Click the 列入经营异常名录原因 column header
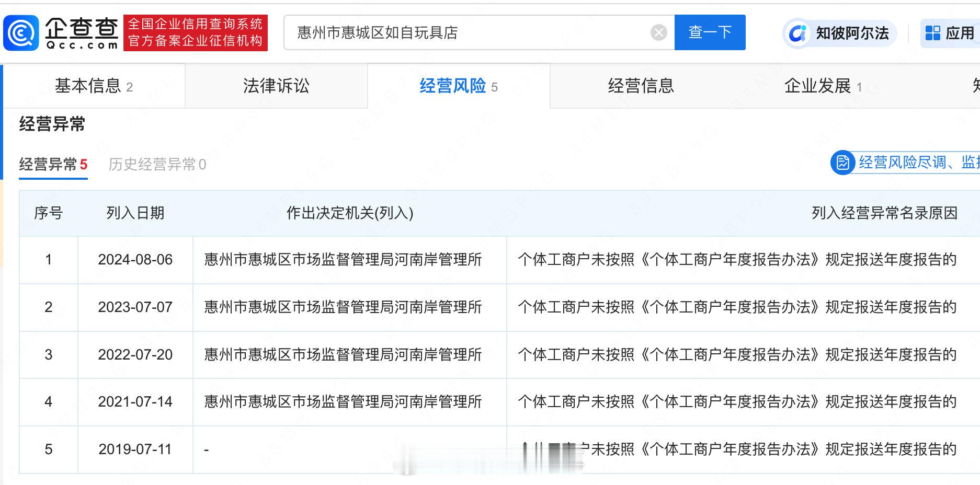 [x=884, y=213]
